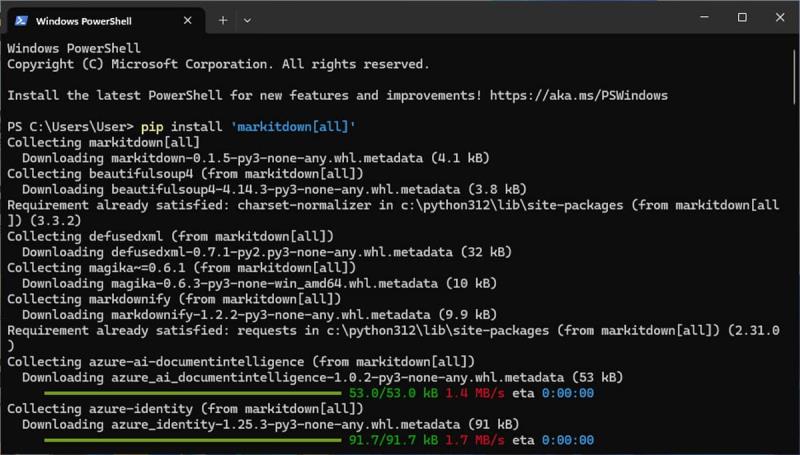Minimize the terminal window

(697, 17)
